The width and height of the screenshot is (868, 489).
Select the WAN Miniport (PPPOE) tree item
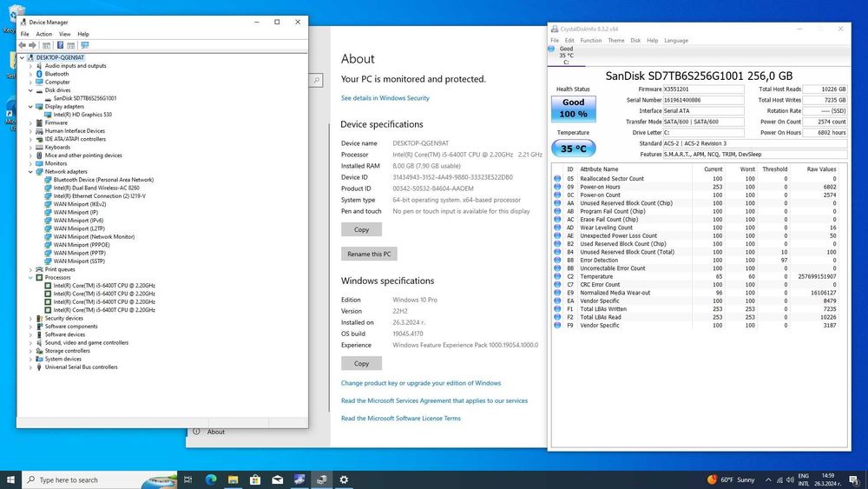tap(82, 245)
